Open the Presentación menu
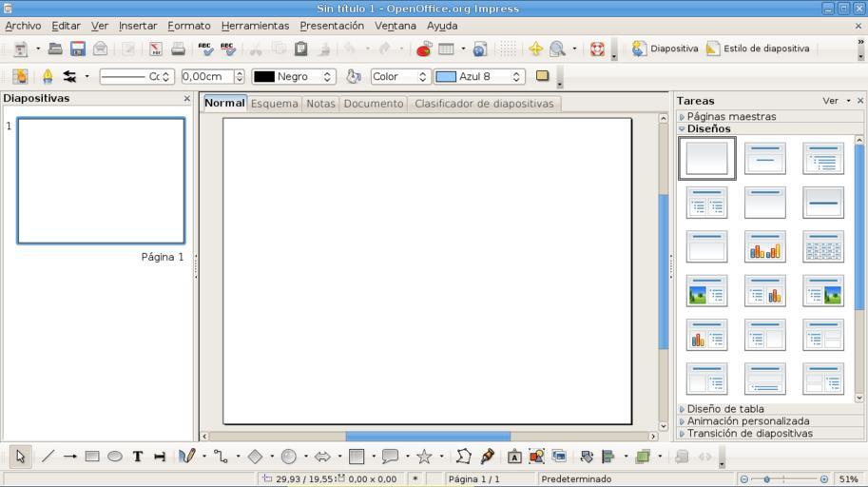868x487 pixels. click(x=332, y=26)
